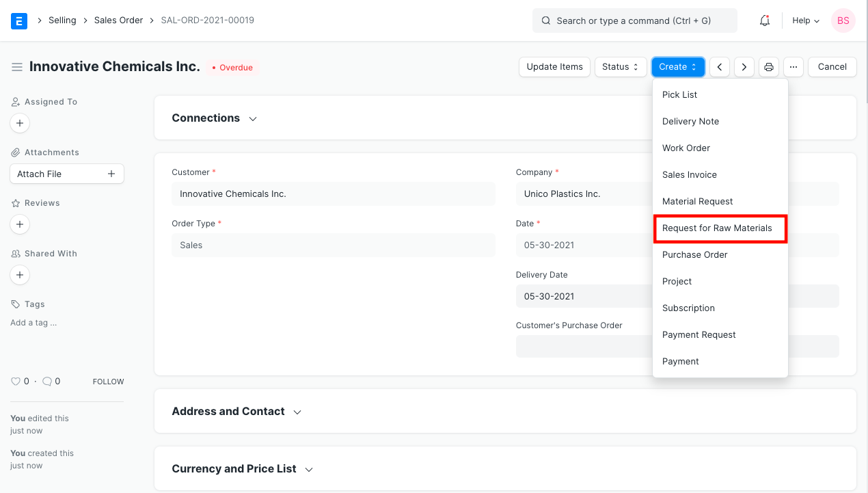Select Request for Raw Materials option
The height and width of the screenshot is (493, 868).
click(717, 228)
